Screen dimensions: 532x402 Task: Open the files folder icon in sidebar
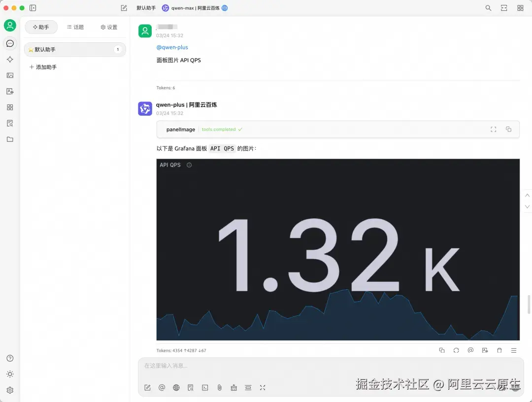click(10, 139)
